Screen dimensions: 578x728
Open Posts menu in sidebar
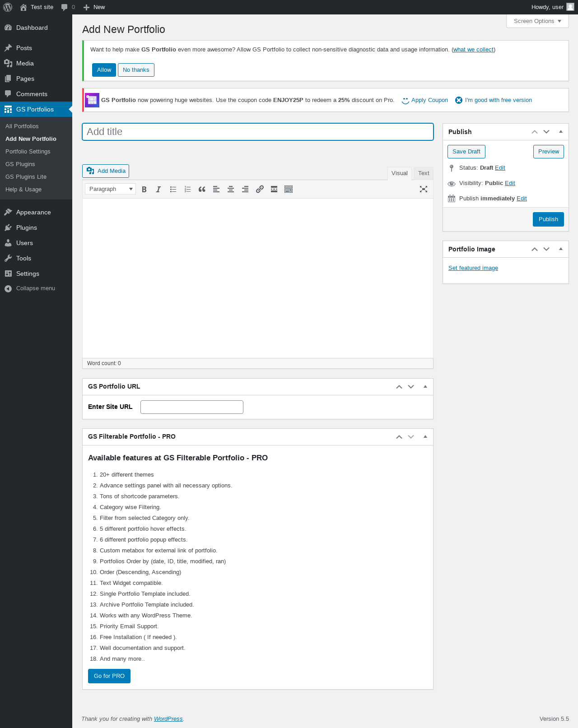pyautogui.click(x=36, y=48)
